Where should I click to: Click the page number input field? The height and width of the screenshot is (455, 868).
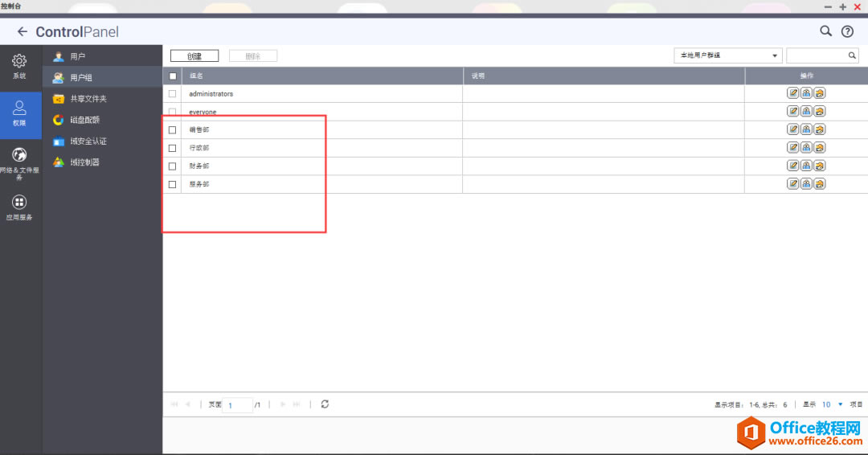(x=238, y=405)
